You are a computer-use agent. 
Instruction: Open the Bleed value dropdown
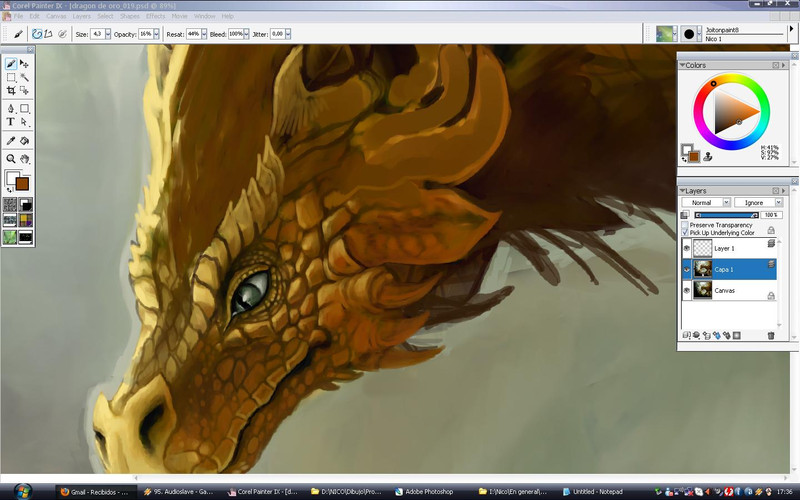pos(246,34)
